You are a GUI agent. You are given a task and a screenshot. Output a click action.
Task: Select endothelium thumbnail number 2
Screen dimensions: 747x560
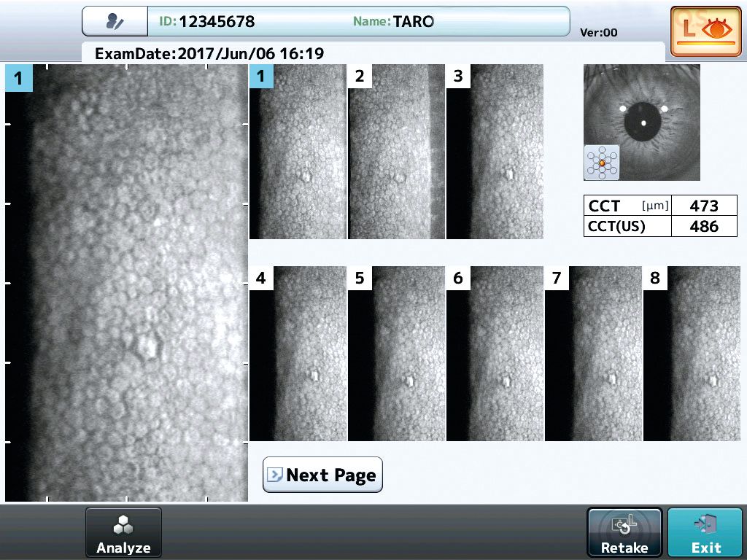tap(396, 152)
